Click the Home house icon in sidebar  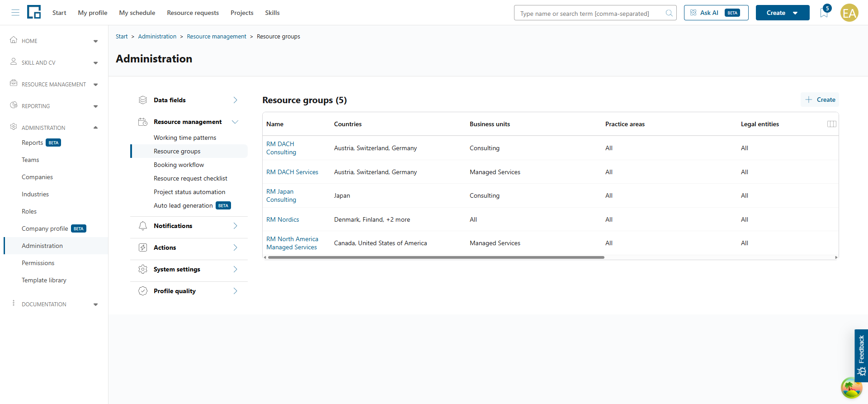click(x=14, y=40)
